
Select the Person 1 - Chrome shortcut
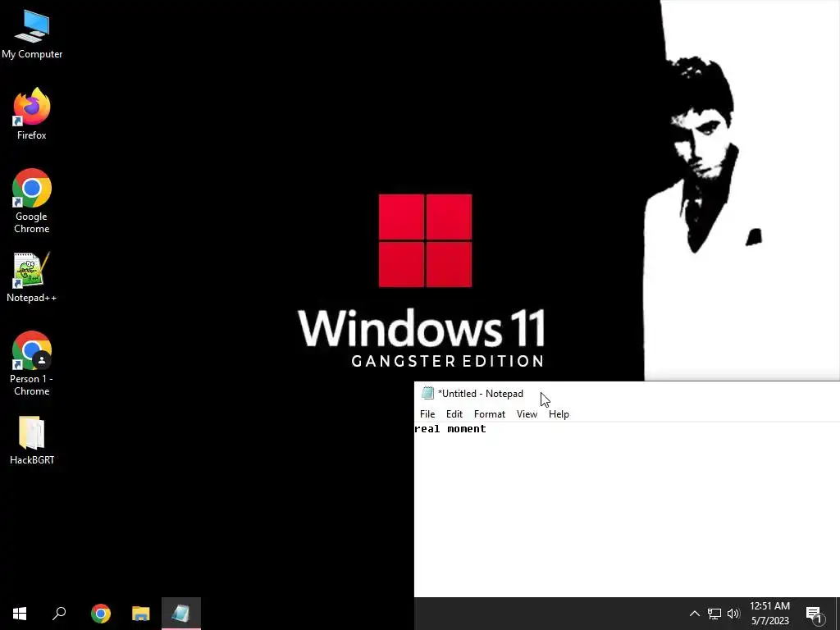[32, 363]
